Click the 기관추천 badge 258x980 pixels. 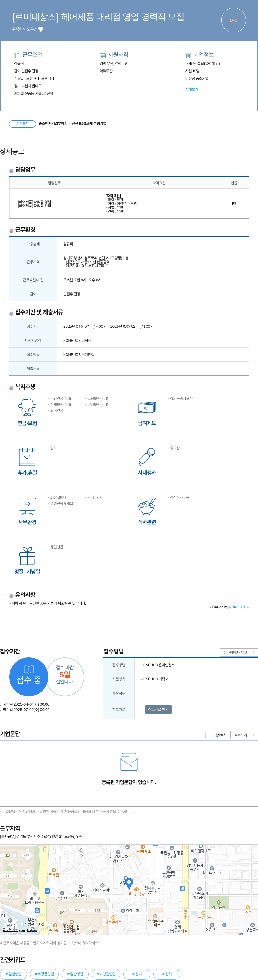click(22, 124)
